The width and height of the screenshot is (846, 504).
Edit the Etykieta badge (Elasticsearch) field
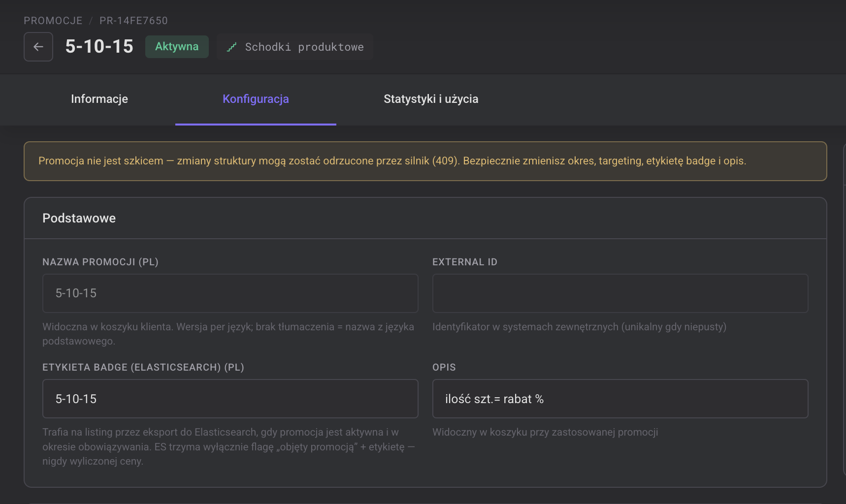[230, 399]
